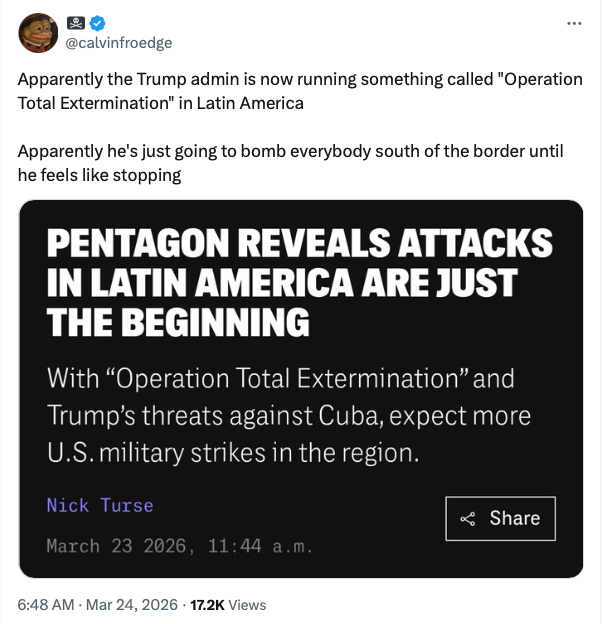This screenshot has width=602, height=624.
Task: Click the 11:44 a.m. article time
Action: (260, 546)
